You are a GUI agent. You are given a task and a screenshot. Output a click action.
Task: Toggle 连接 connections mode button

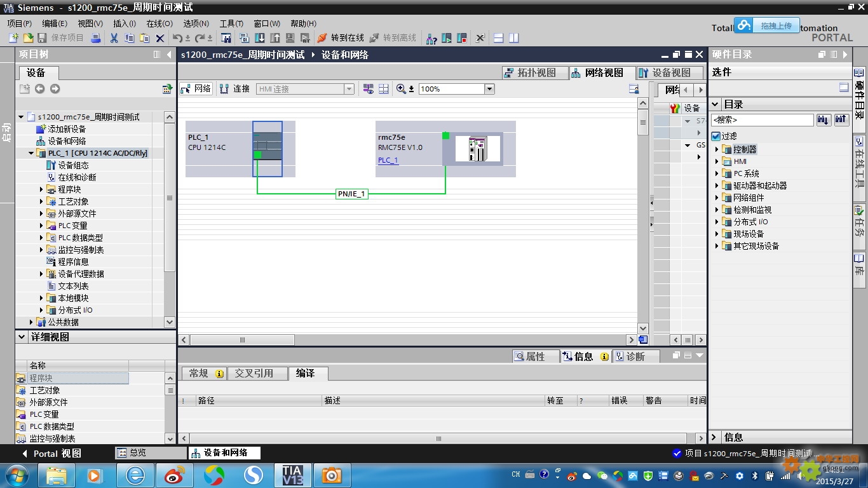click(234, 89)
